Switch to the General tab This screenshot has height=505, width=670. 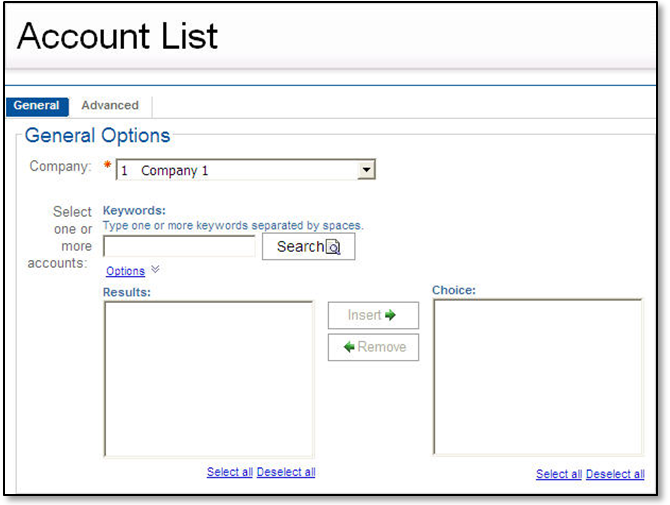point(36,106)
